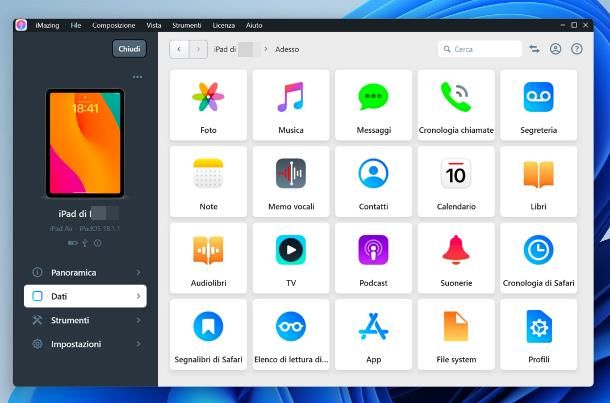Open the App tile
Image resolution: width=610 pixels, height=403 pixels.
point(373,335)
